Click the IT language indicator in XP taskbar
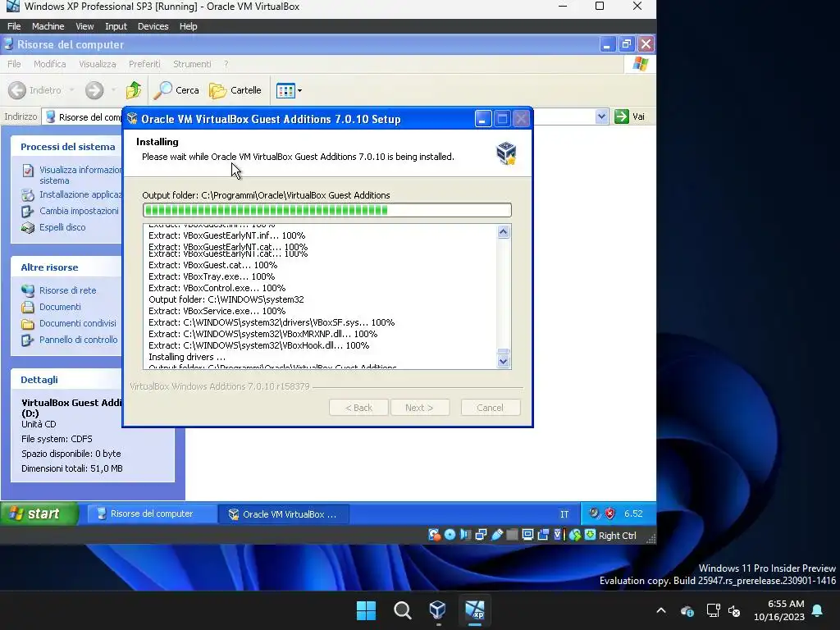Viewport: 840px width, 630px height. 564,514
